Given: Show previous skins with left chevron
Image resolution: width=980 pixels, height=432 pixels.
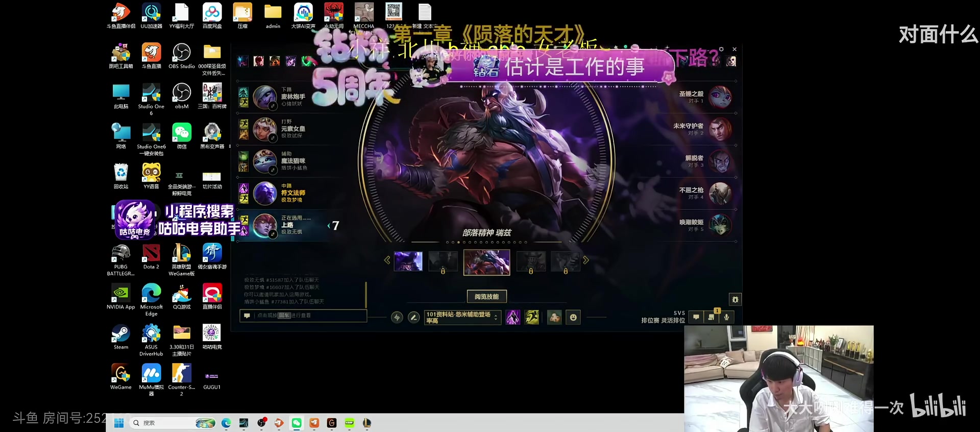Looking at the screenshot, I should pos(387,260).
